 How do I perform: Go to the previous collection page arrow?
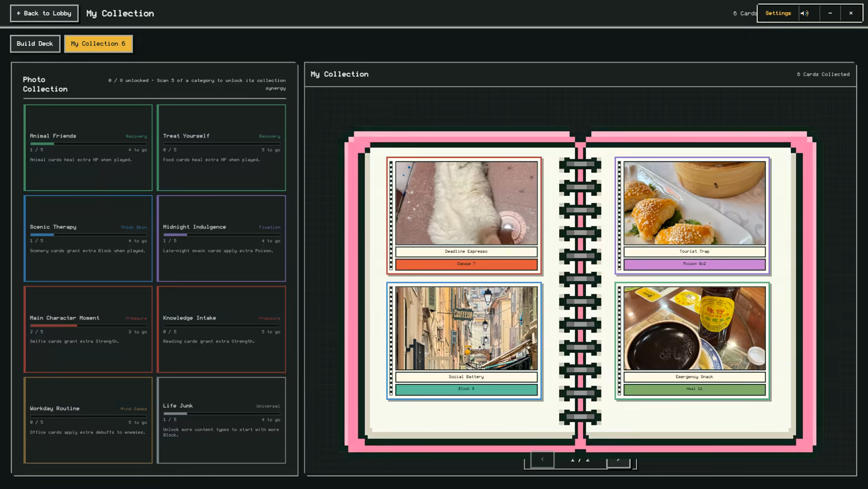click(x=542, y=459)
